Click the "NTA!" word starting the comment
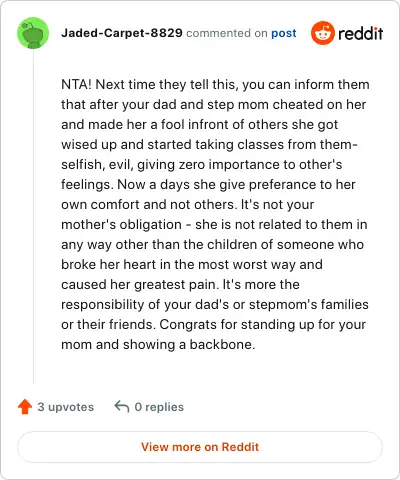The height and width of the screenshot is (480, 400). (76, 84)
